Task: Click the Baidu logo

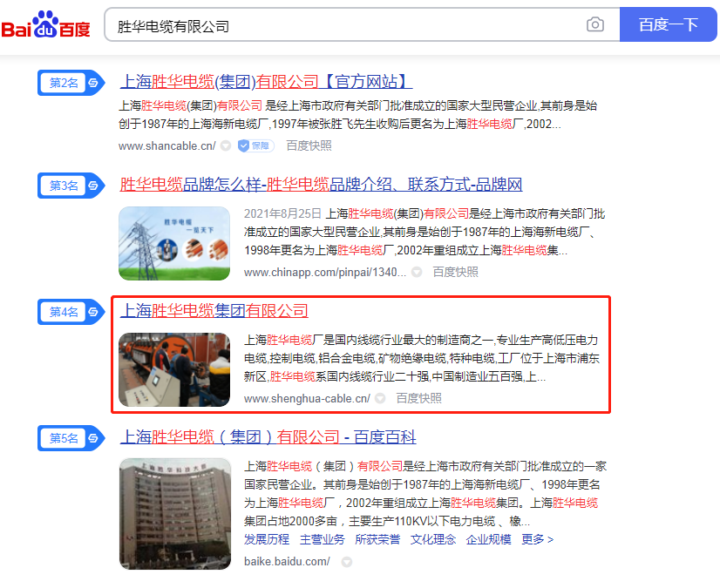Action: [x=45, y=24]
